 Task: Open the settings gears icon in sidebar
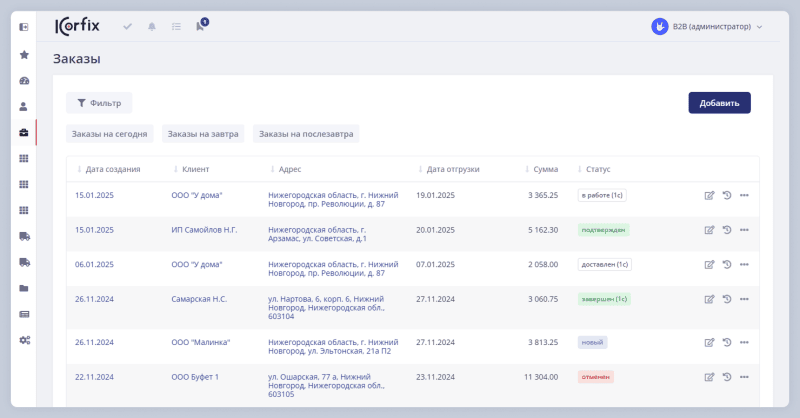[24, 340]
